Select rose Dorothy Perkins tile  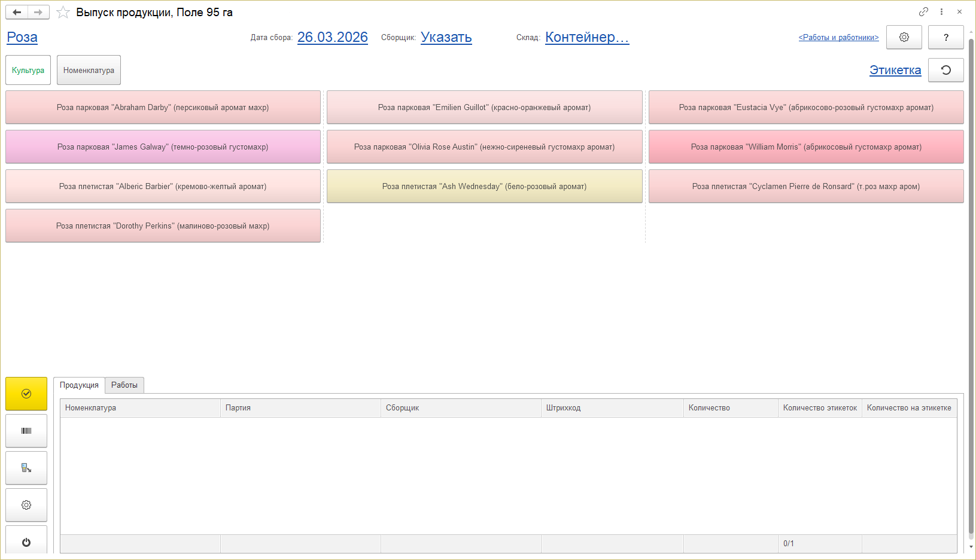(x=163, y=226)
